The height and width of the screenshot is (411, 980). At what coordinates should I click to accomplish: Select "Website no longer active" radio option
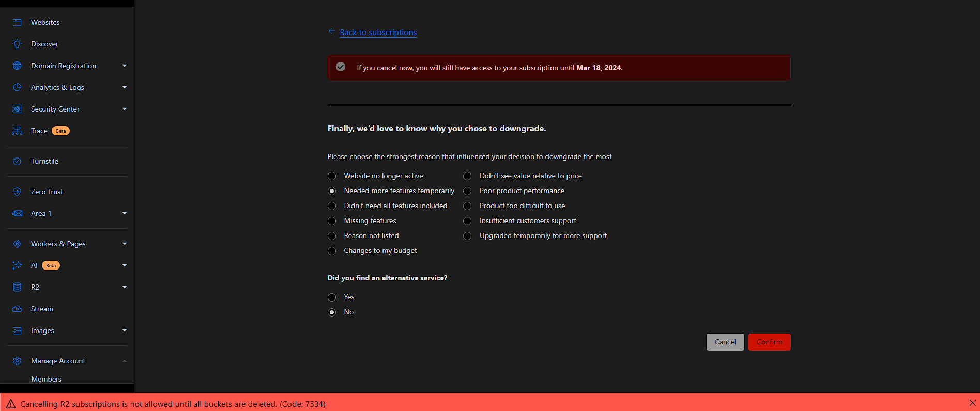[x=332, y=176]
